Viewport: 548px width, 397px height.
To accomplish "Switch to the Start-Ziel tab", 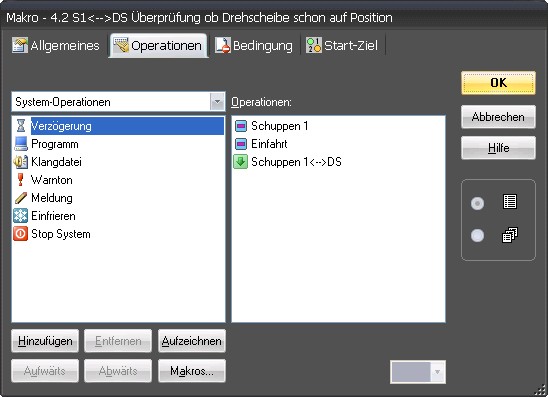I will (x=342, y=45).
